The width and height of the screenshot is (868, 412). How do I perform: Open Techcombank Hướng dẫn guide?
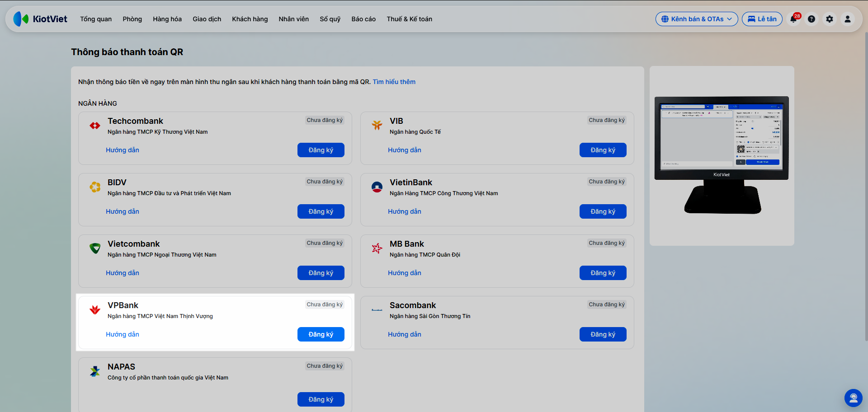click(x=123, y=150)
